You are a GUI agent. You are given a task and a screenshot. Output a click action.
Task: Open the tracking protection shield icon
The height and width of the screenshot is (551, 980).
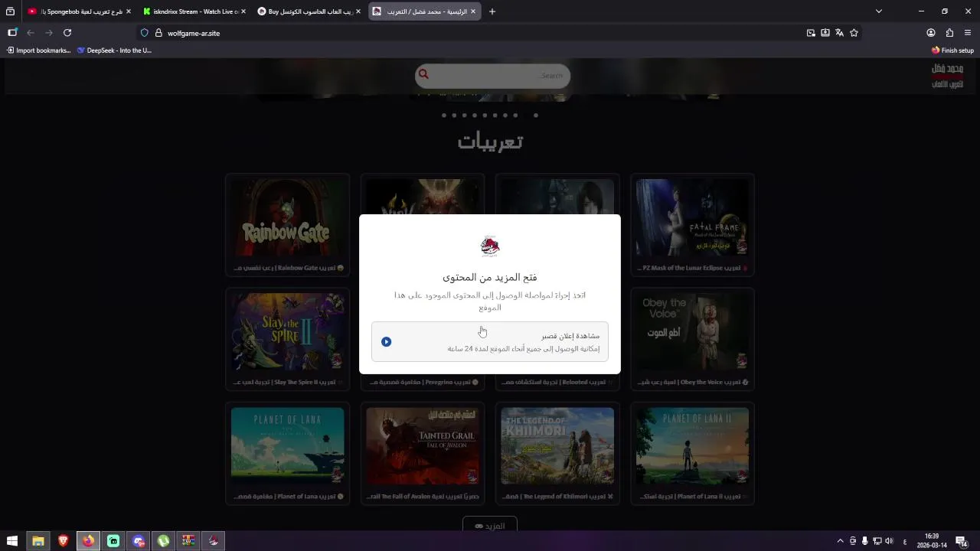click(x=145, y=33)
